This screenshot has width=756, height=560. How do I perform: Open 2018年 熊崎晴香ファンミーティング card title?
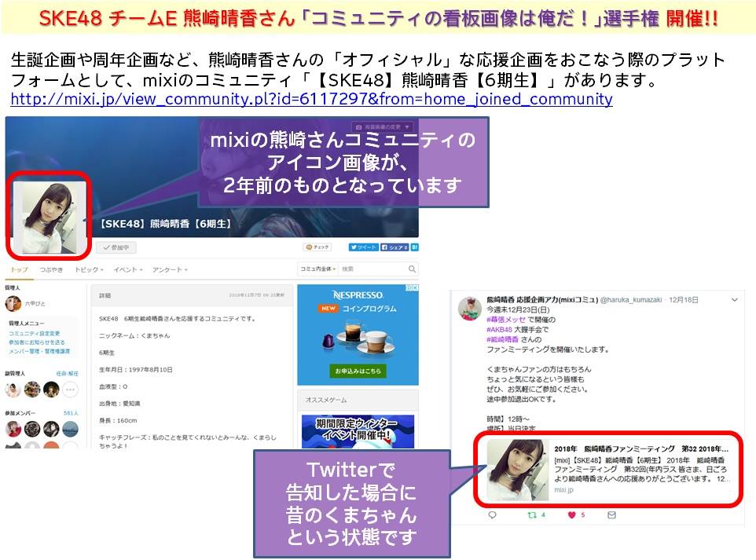pos(641,448)
